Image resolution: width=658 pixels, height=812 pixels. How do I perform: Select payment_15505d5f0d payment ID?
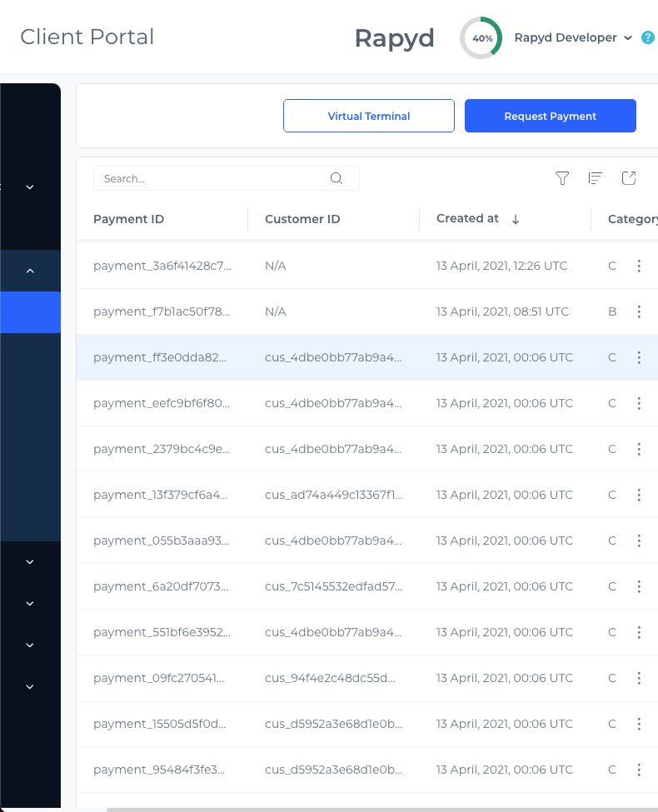(x=160, y=724)
